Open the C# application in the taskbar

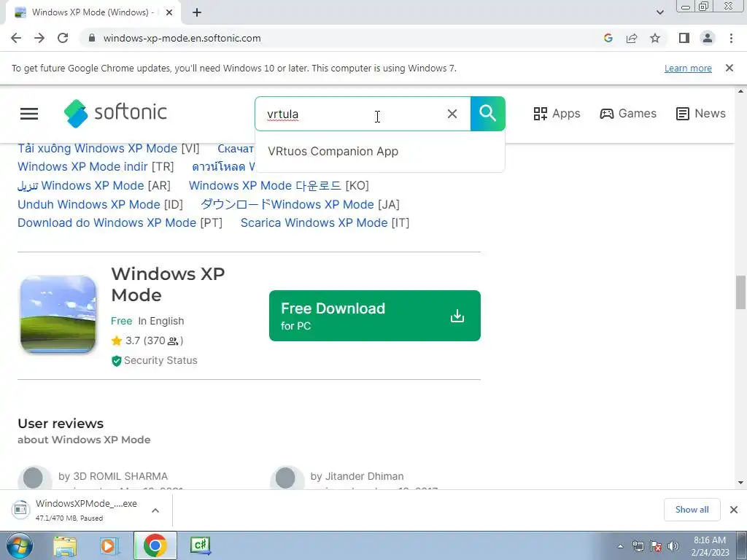click(200, 545)
